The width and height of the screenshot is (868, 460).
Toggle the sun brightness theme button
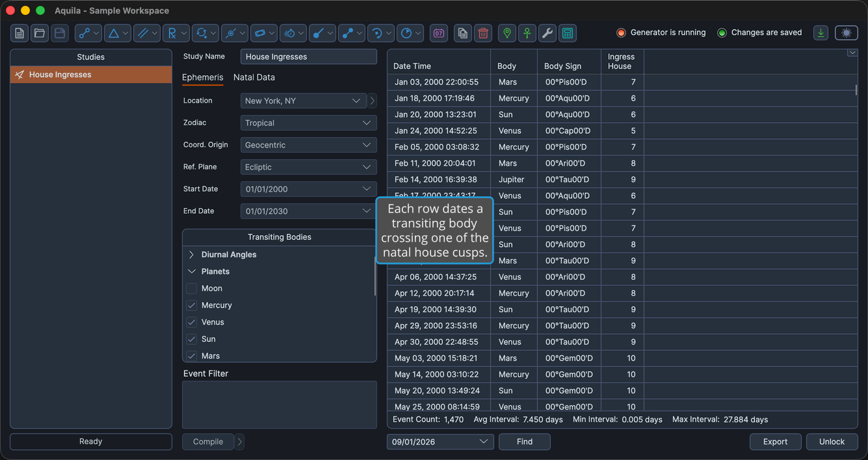tap(847, 33)
